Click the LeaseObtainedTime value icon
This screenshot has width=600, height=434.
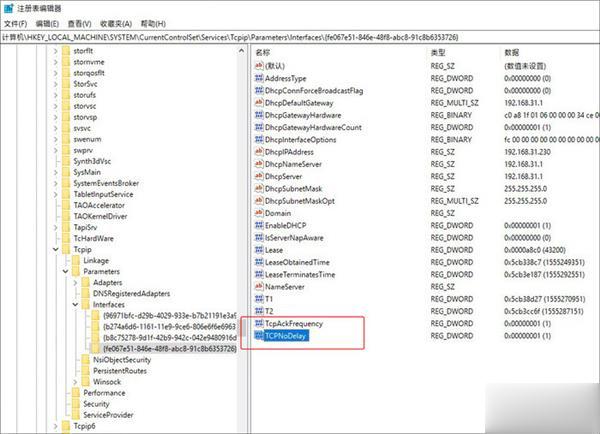[259, 262]
